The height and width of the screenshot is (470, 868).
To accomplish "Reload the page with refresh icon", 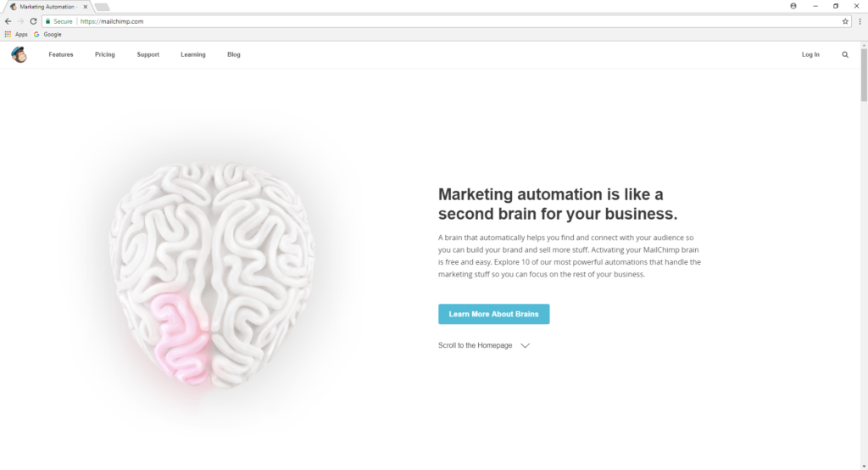I will coord(33,21).
